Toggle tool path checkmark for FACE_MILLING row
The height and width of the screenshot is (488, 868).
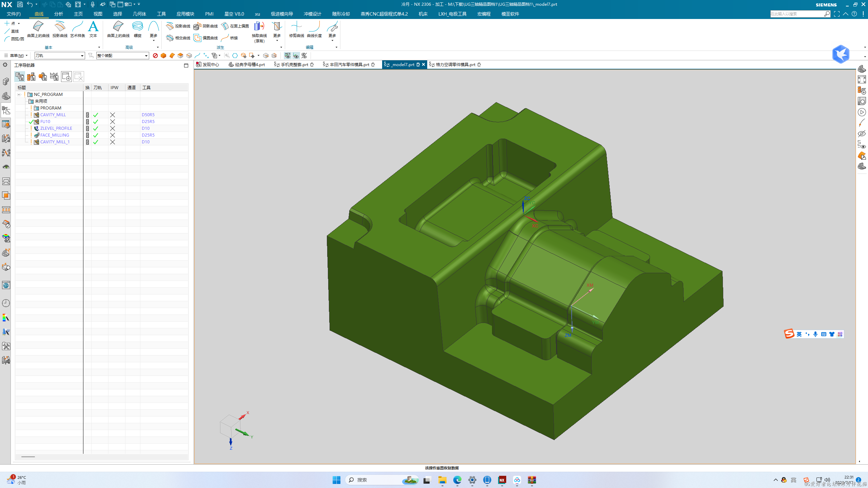coord(96,135)
